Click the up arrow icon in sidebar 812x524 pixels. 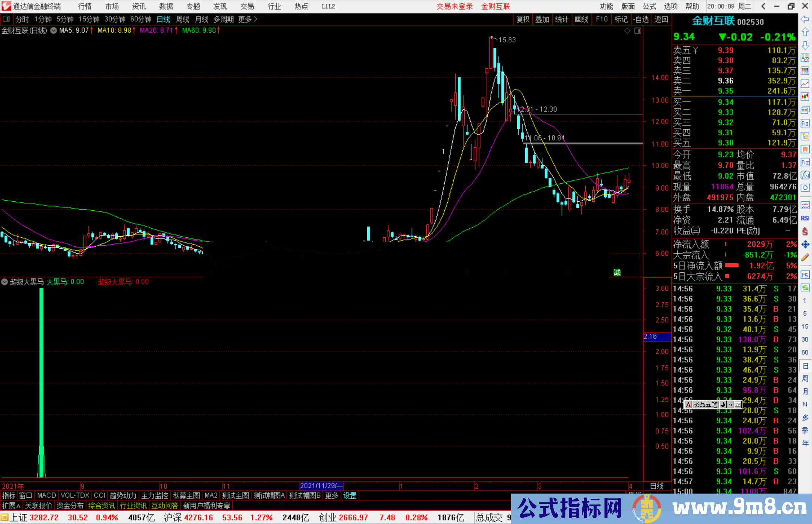(805, 32)
